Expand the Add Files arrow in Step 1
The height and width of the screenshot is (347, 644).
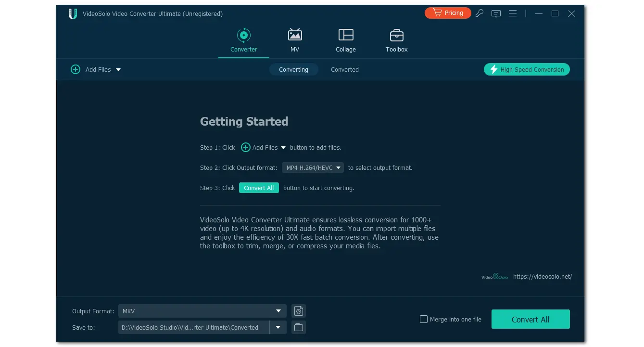coord(283,148)
